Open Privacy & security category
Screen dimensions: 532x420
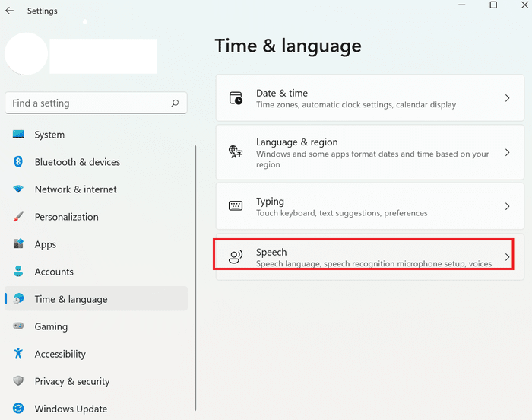pyautogui.click(x=96, y=381)
